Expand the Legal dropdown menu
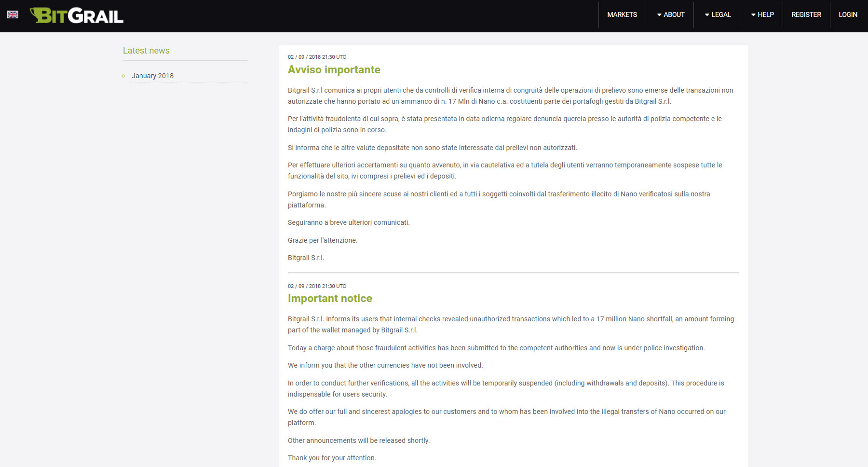 point(717,14)
